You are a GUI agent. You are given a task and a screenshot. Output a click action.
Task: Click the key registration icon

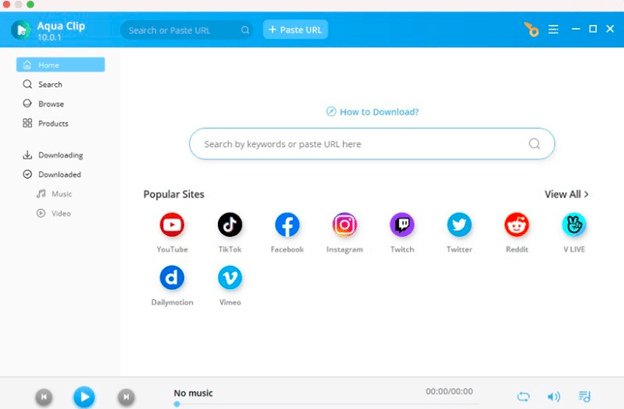click(531, 29)
